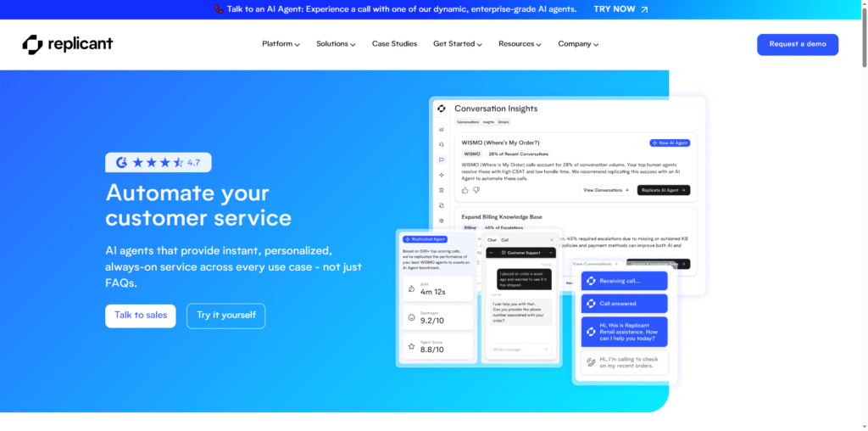Click the 4.7 star rating badge

159,162
